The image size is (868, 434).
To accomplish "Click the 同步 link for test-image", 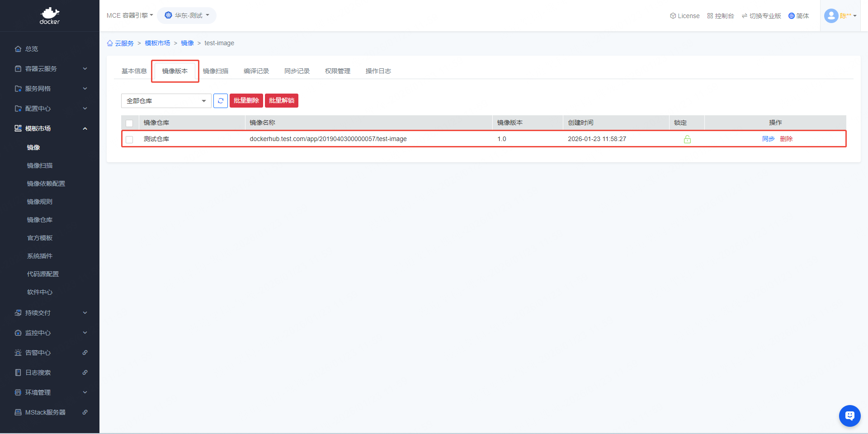I will [768, 139].
